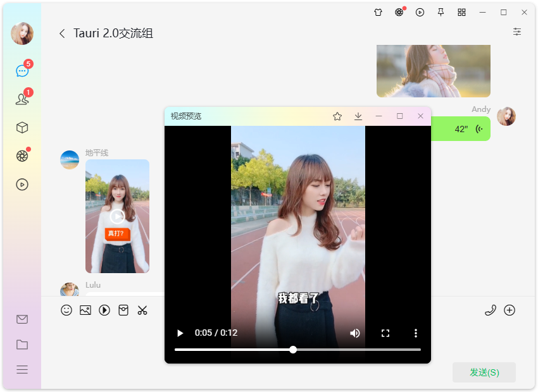The width and height of the screenshot is (538, 392).
Task: Favorite the video using the star icon
Action: point(337,116)
